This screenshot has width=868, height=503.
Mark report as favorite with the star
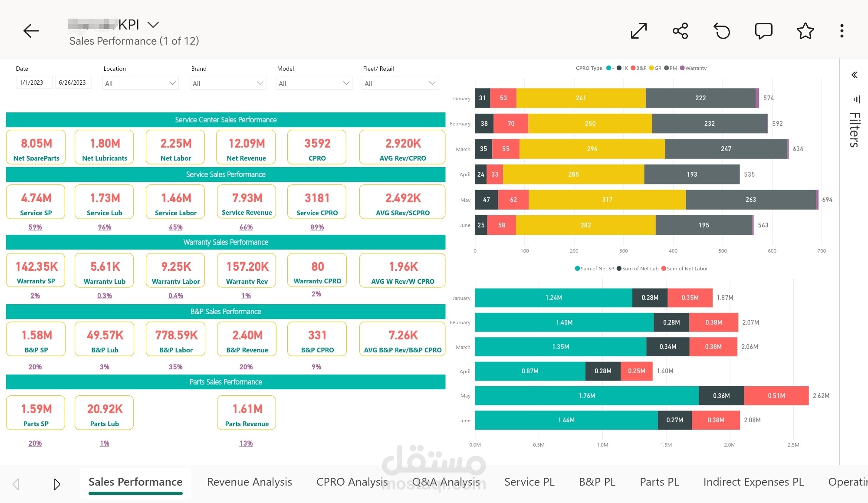pyautogui.click(x=806, y=31)
